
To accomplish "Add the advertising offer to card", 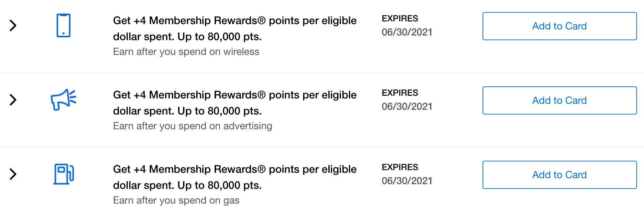I will tap(559, 100).
